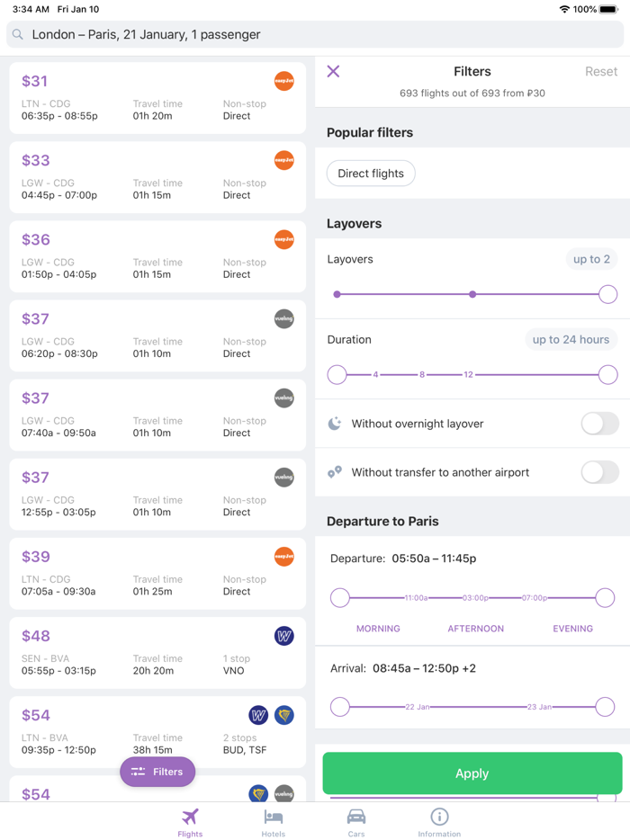630x840 pixels.
Task: Tap the Flights airplane icon
Action: [x=190, y=817]
